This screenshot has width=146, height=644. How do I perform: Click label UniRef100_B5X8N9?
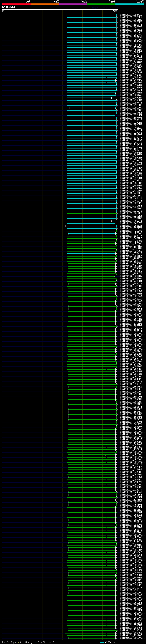(131, 625)
